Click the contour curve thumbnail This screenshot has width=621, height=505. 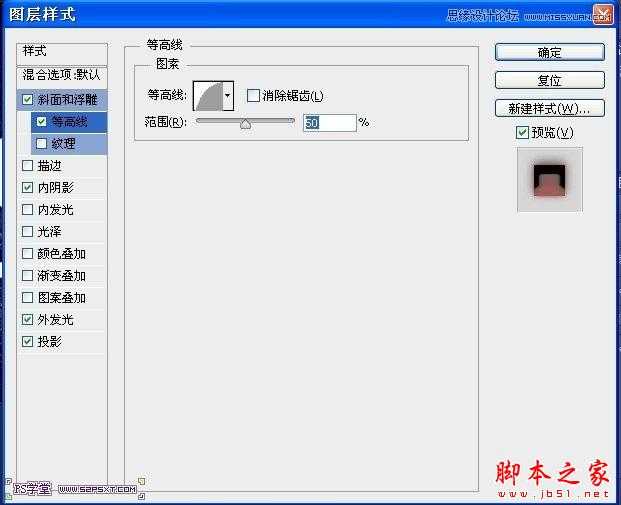click(208, 95)
